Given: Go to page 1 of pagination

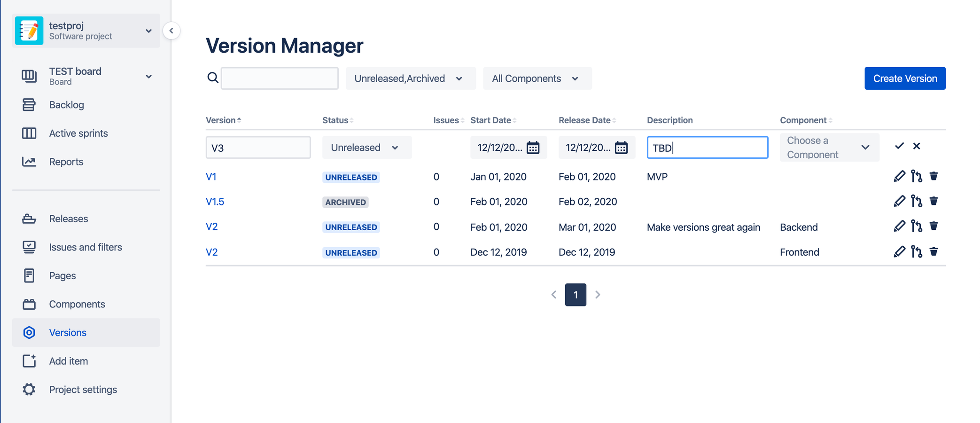Looking at the screenshot, I should (576, 295).
